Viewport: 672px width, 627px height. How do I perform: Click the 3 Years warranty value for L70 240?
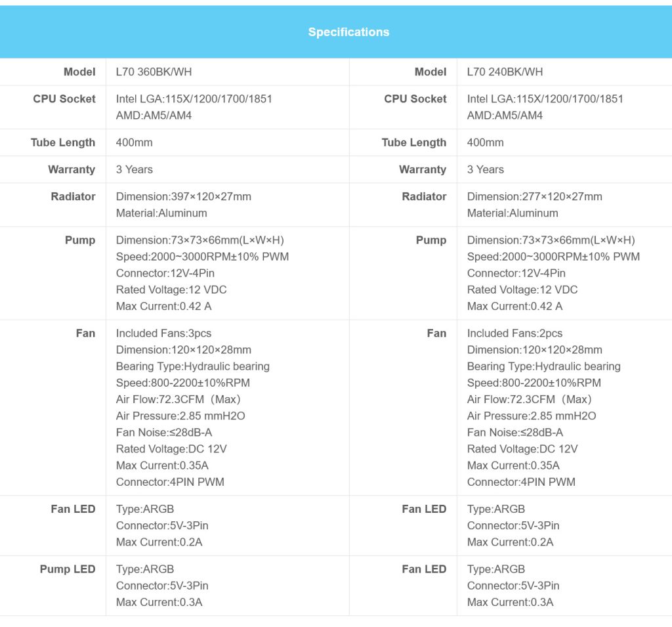pyautogui.click(x=486, y=169)
